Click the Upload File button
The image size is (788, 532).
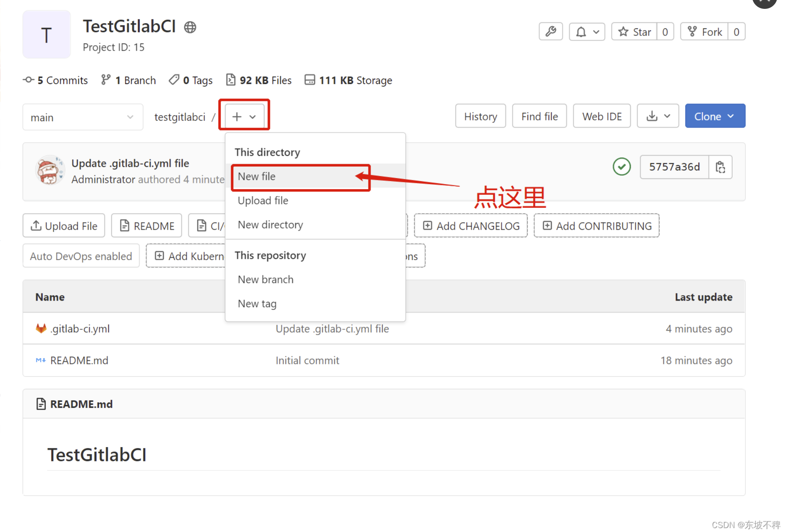coord(64,225)
